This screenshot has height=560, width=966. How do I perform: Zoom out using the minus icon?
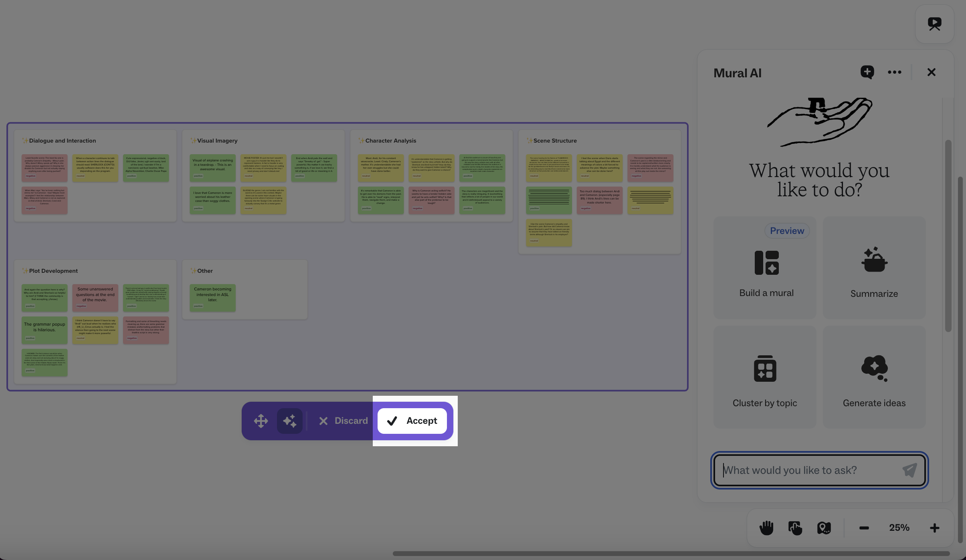864,528
